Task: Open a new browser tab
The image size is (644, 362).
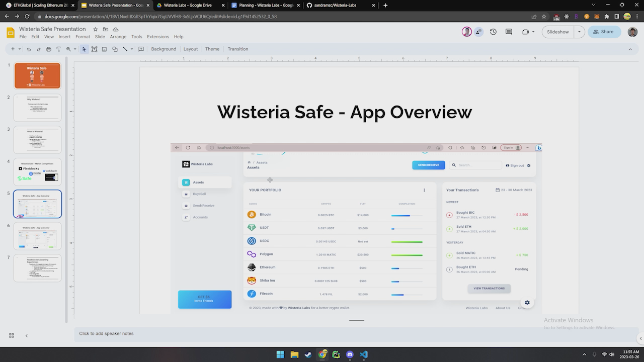Action: pos(385,5)
